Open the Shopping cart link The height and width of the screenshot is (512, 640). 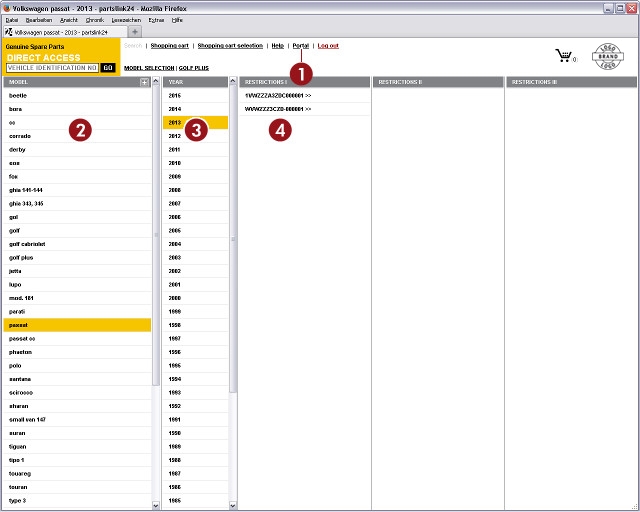click(169, 46)
